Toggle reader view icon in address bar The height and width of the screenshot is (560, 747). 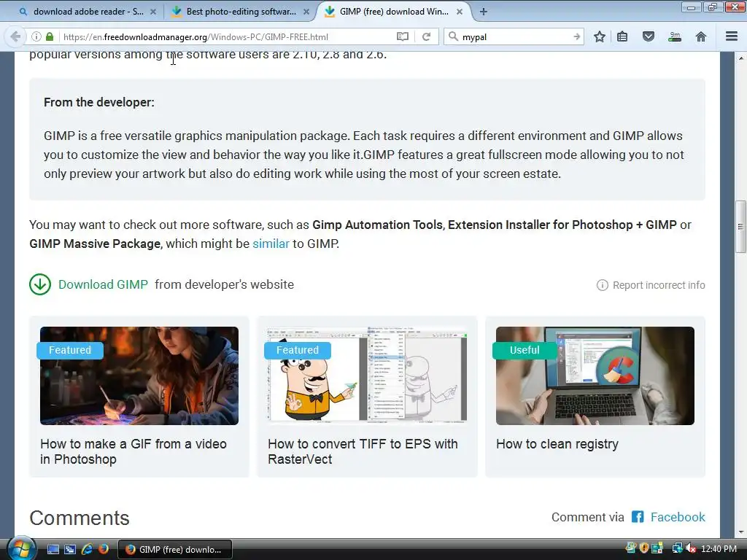click(x=403, y=36)
